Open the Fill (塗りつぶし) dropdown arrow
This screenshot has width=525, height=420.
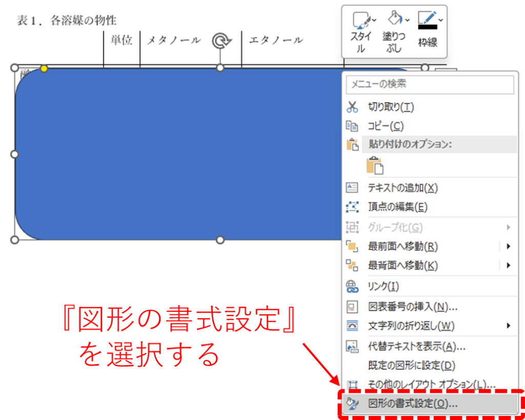point(408,20)
